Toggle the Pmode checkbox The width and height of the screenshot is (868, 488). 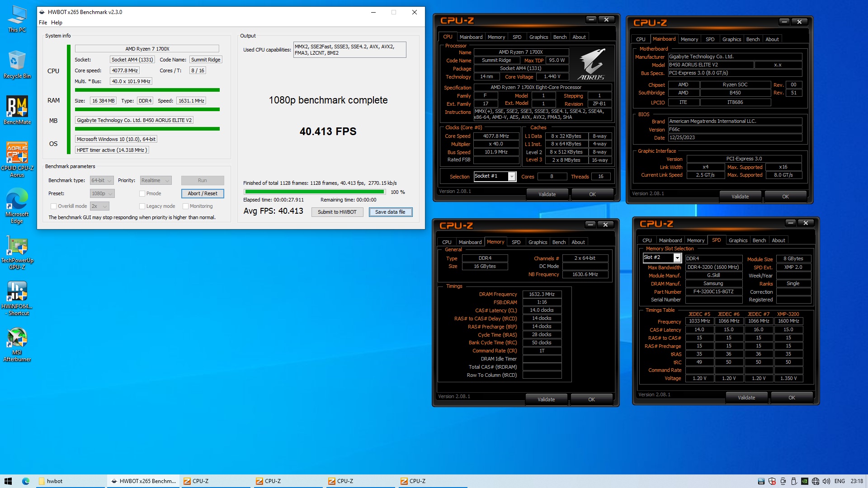[x=142, y=193]
